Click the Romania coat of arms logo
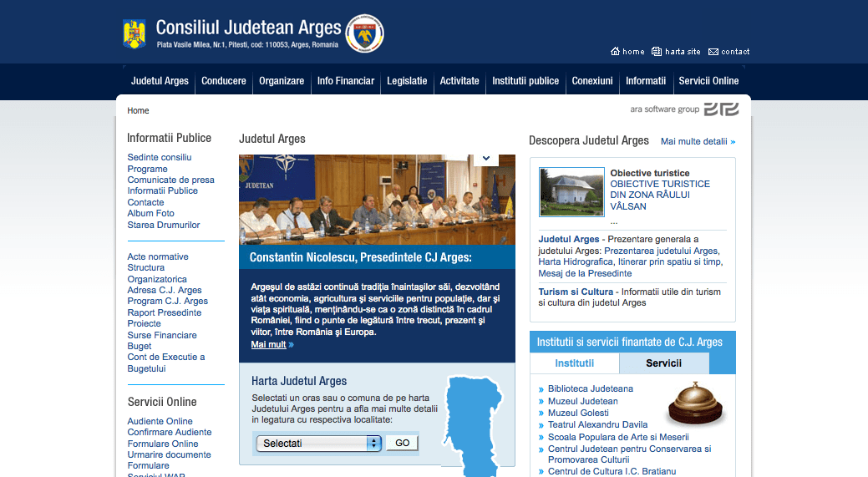This screenshot has height=477, width=868. 134,33
